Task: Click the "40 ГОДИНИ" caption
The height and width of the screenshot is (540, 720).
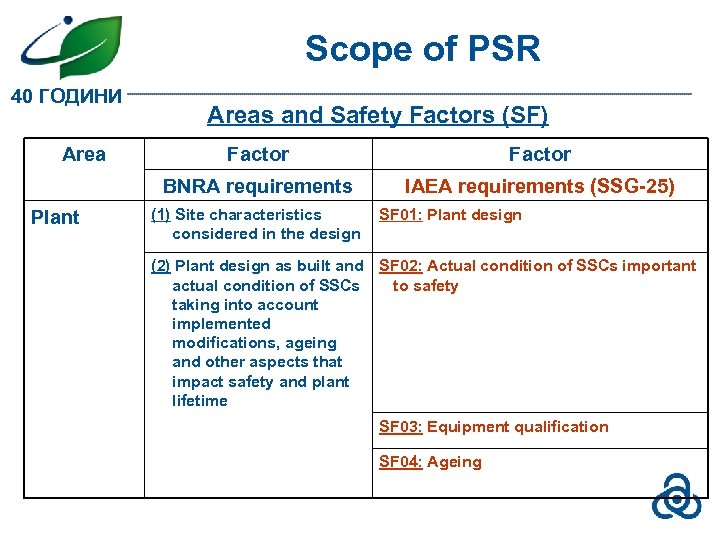Action: point(66,96)
